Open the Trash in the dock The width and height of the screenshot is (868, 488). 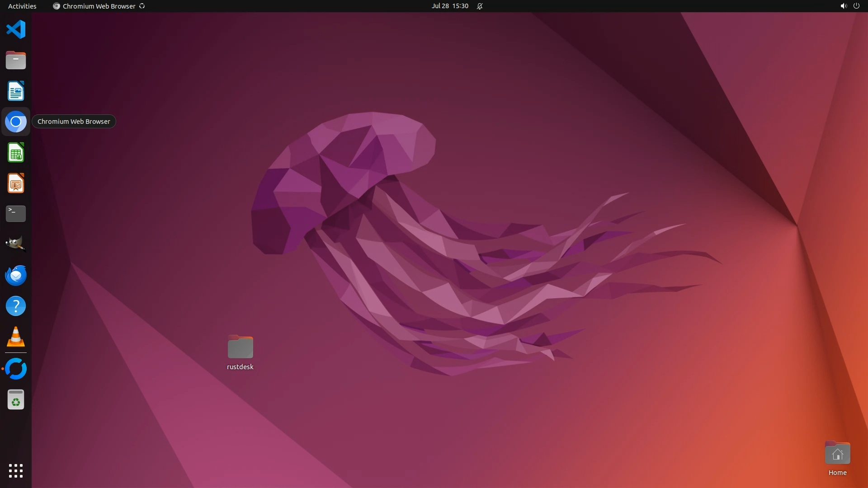[16, 400]
